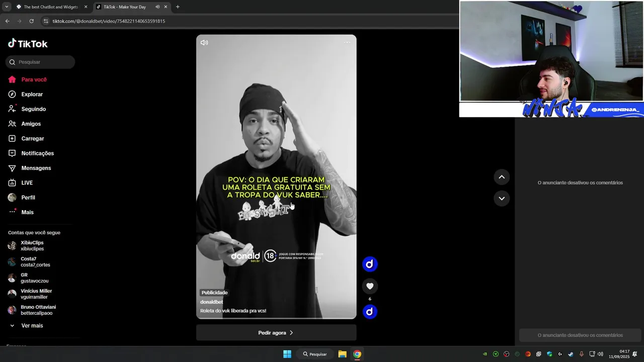
Task: Expand Ver mais followed accounts
Action: pos(26,326)
